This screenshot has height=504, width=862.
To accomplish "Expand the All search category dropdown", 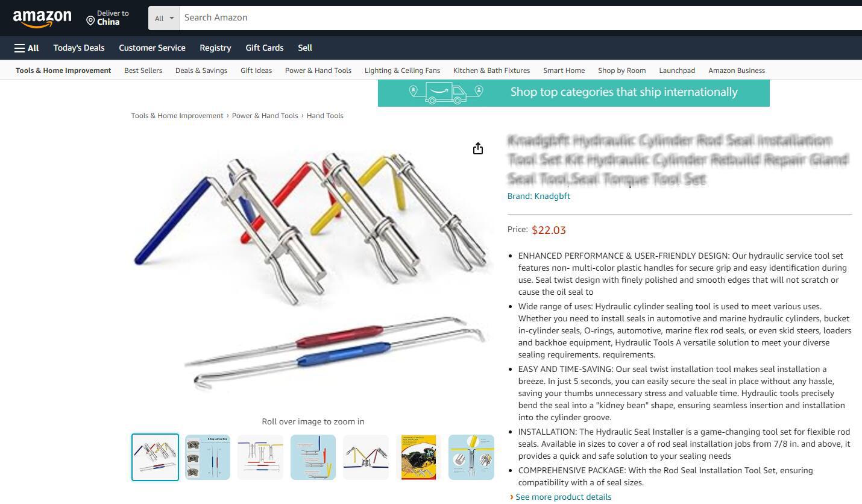I will [164, 18].
